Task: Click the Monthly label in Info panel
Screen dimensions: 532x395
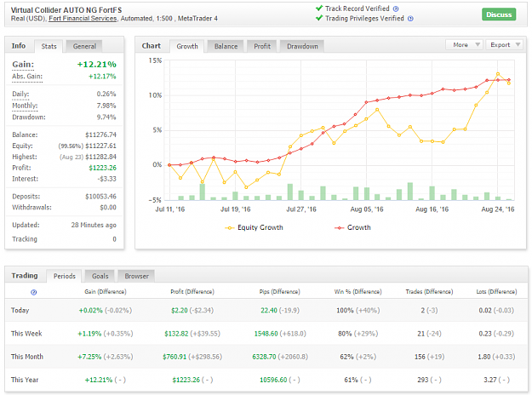Action: click(25, 106)
